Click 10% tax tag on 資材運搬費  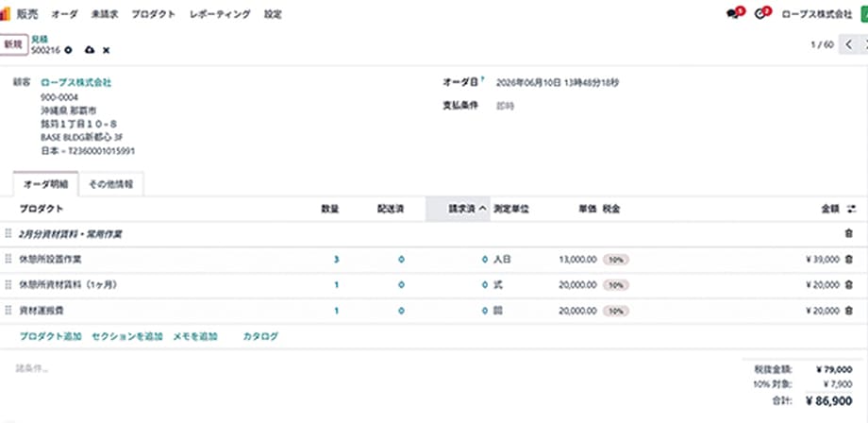(x=615, y=311)
